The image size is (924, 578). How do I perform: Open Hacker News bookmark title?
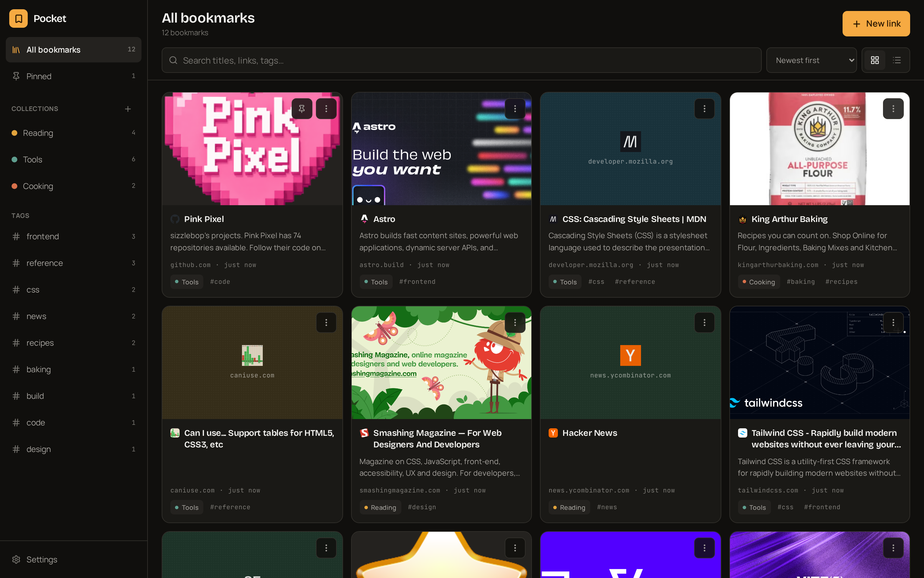[590, 433]
